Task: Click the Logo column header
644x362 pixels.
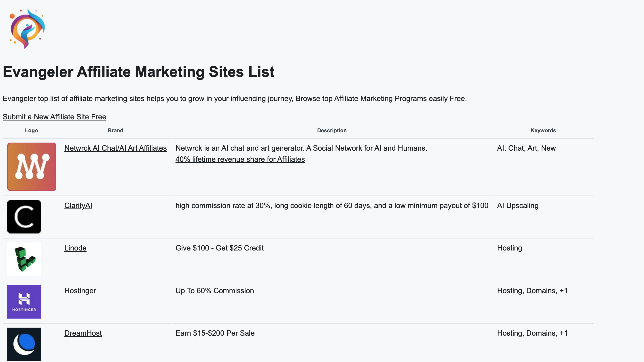Action: click(32, 130)
